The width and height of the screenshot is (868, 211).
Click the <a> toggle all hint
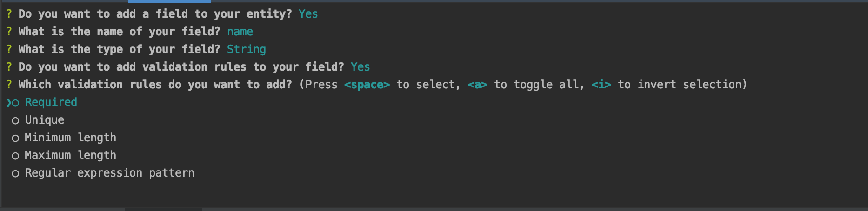tap(478, 85)
